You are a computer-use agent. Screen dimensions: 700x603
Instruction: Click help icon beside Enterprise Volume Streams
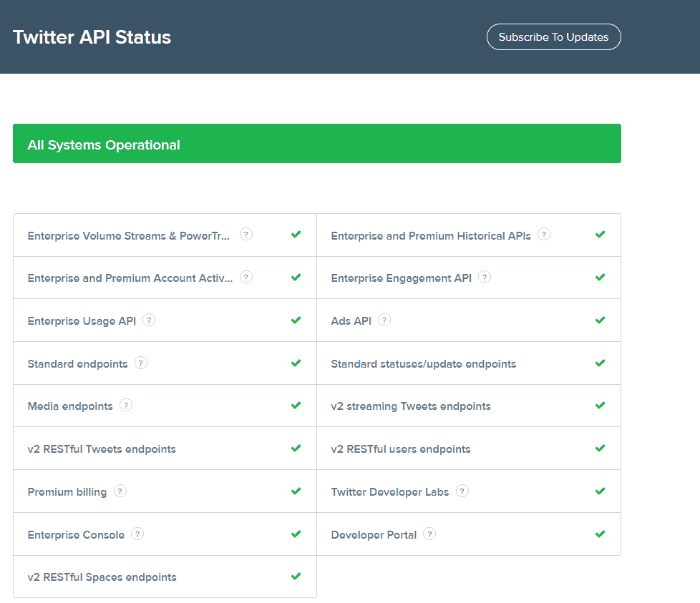(246, 234)
